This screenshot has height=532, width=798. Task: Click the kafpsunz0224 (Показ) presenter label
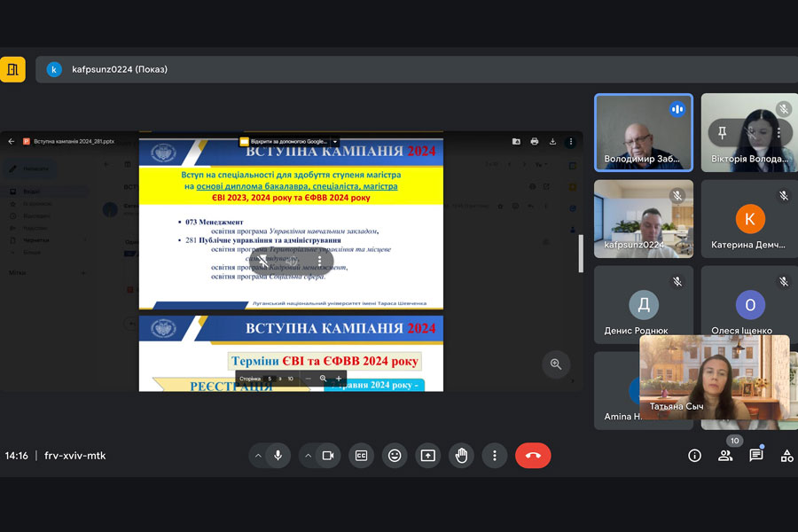point(120,69)
